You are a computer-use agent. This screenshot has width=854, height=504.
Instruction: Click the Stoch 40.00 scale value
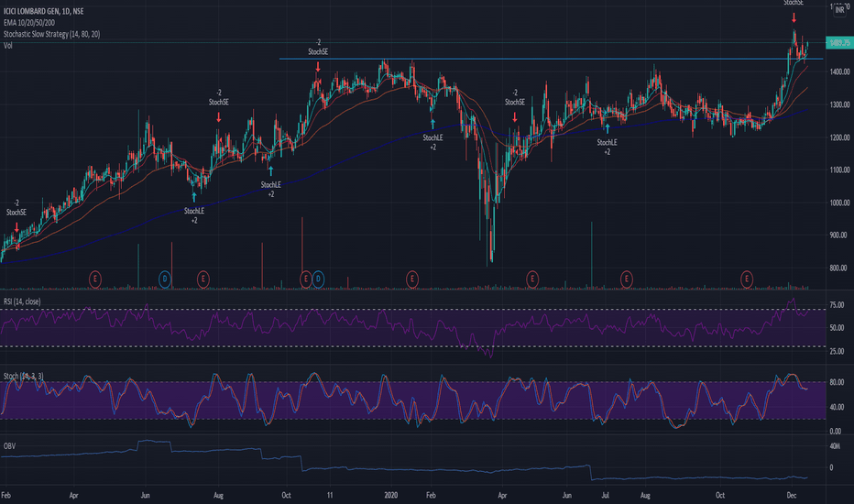837,407
